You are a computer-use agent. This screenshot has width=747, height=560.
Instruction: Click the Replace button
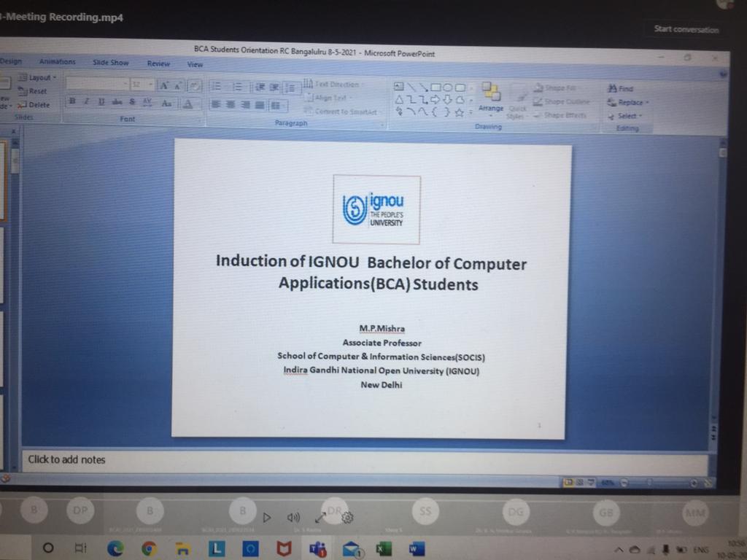tap(628, 102)
